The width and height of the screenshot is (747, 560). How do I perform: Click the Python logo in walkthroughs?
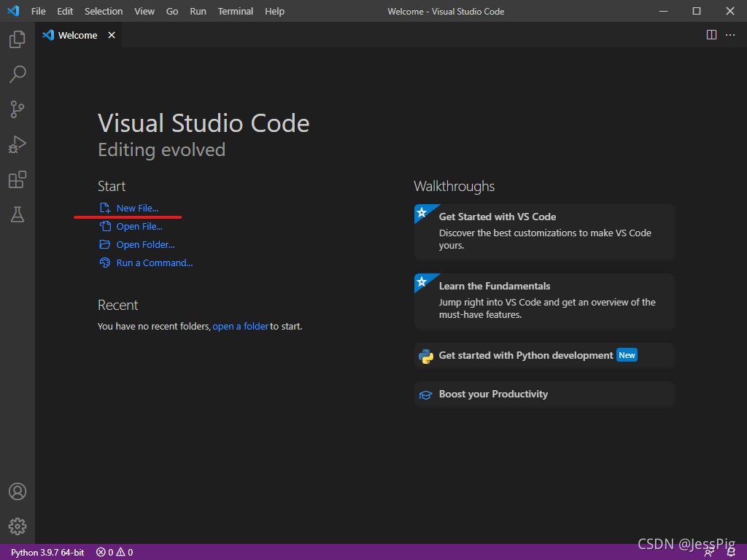click(x=426, y=356)
